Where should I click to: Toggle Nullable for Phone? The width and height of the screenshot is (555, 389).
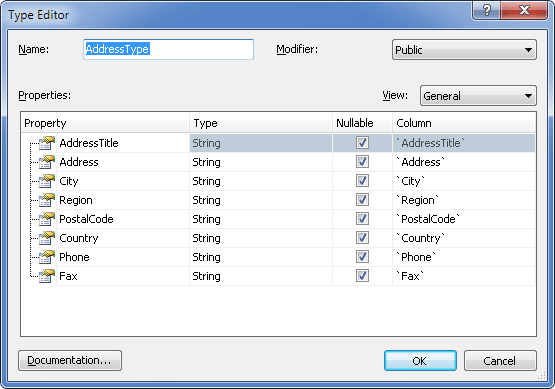[362, 257]
